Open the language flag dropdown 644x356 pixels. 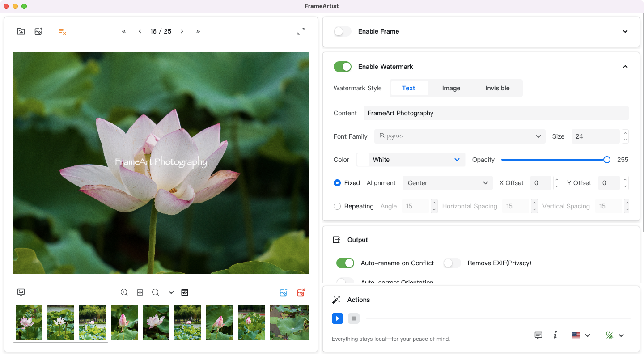tap(580, 335)
